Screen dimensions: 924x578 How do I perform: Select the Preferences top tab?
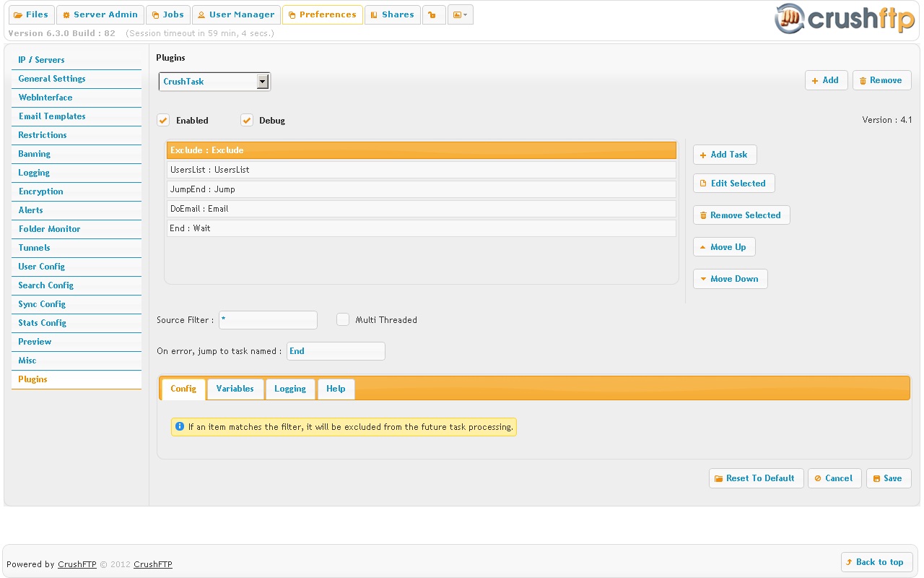point(322,14)
